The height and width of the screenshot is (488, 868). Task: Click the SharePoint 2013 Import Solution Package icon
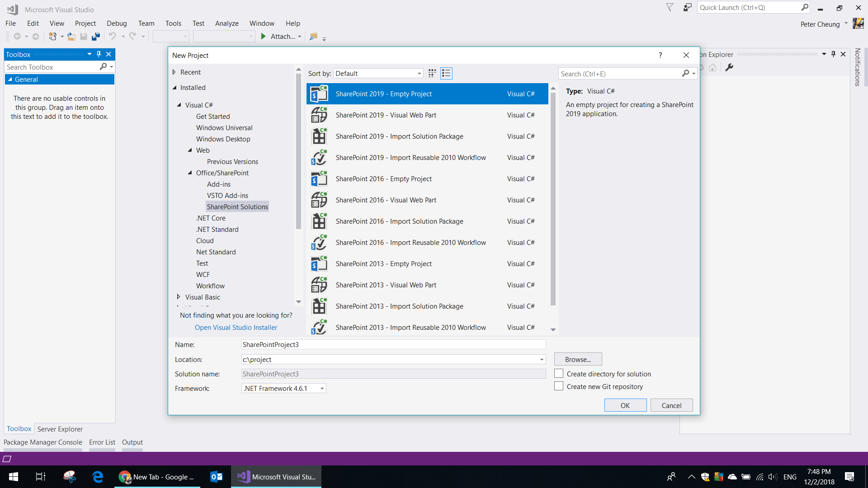[x=319, y=306]
